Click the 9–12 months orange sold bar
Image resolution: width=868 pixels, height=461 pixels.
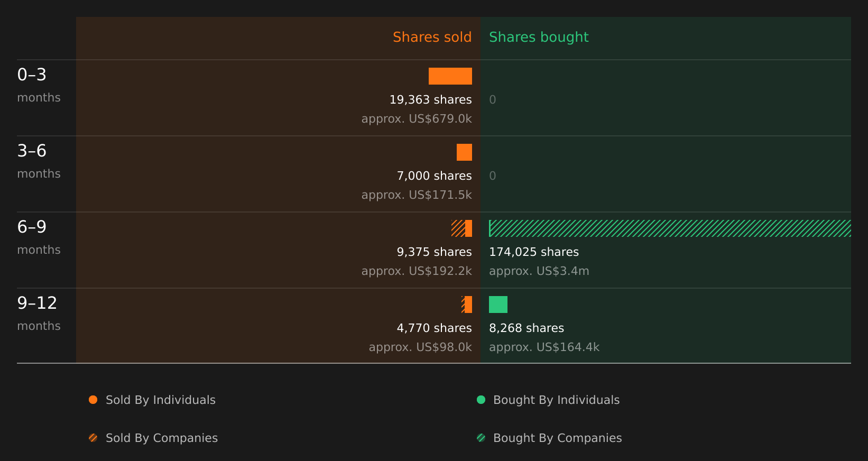click(468, 305)
